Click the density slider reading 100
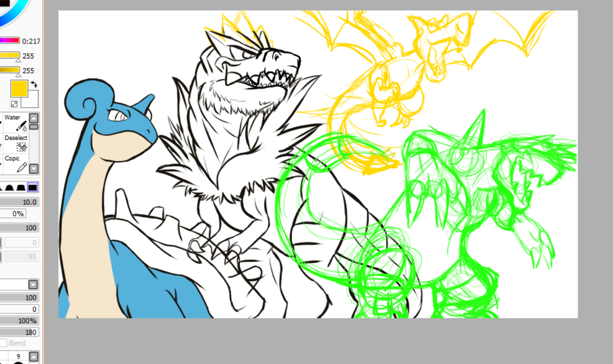613x364 pixels. tap(19, 228)
